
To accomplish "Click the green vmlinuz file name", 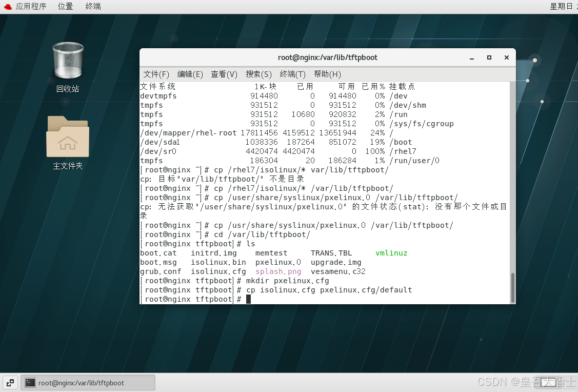I will coord(391,253).
